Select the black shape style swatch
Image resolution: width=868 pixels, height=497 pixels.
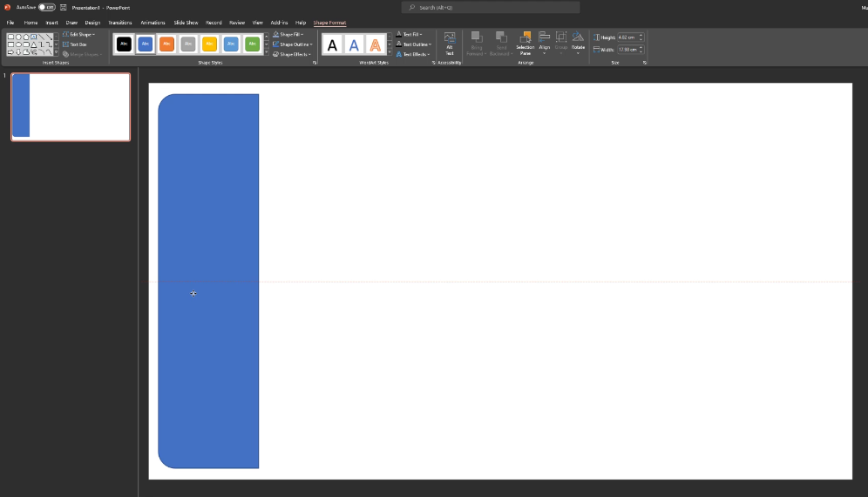[124, 44]
